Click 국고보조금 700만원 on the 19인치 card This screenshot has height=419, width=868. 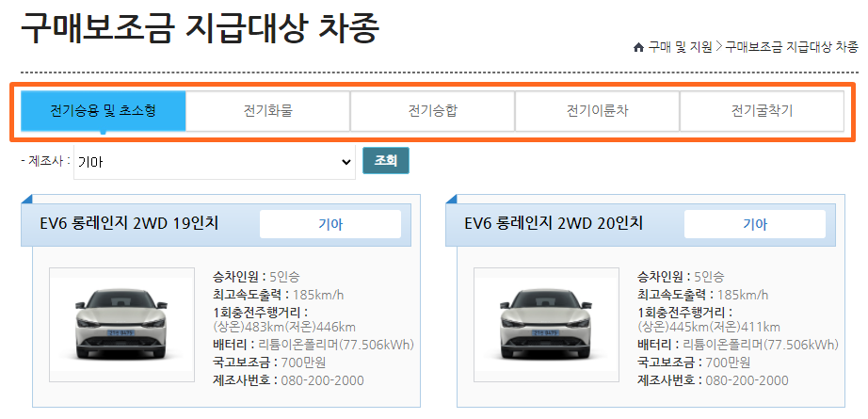click(x=269, y=363)
